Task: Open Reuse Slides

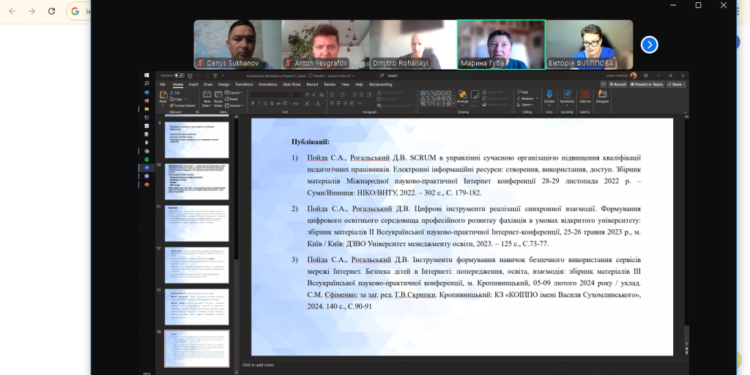Action: click(218, 98)
